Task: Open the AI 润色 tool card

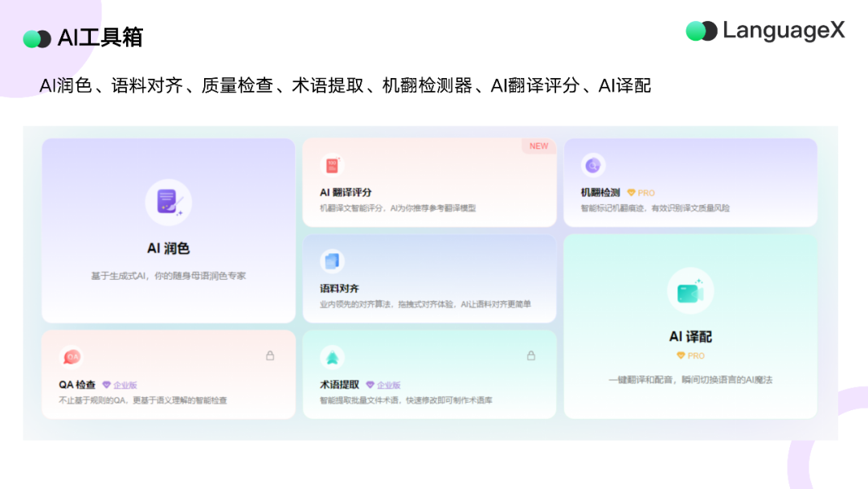Action: click(167, 229)
